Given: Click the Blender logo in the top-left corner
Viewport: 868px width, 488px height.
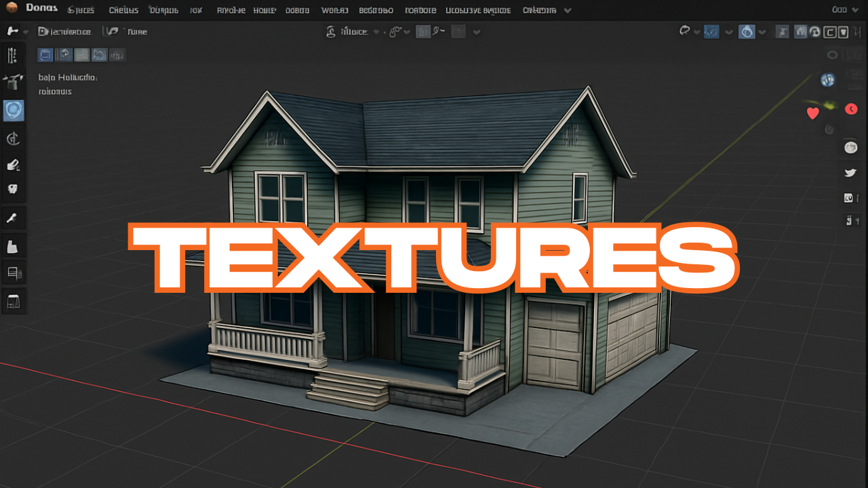Looking at the screenshot, I should [12, 9].
